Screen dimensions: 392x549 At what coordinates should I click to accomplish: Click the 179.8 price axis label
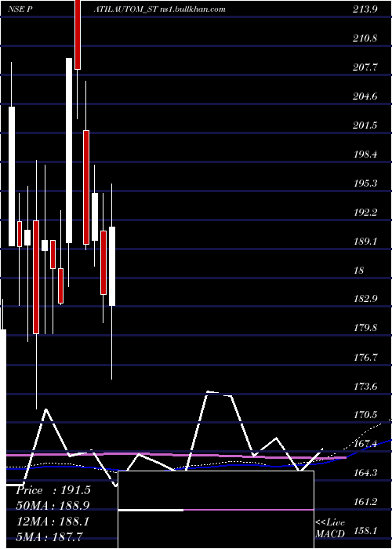coord(365,328)
